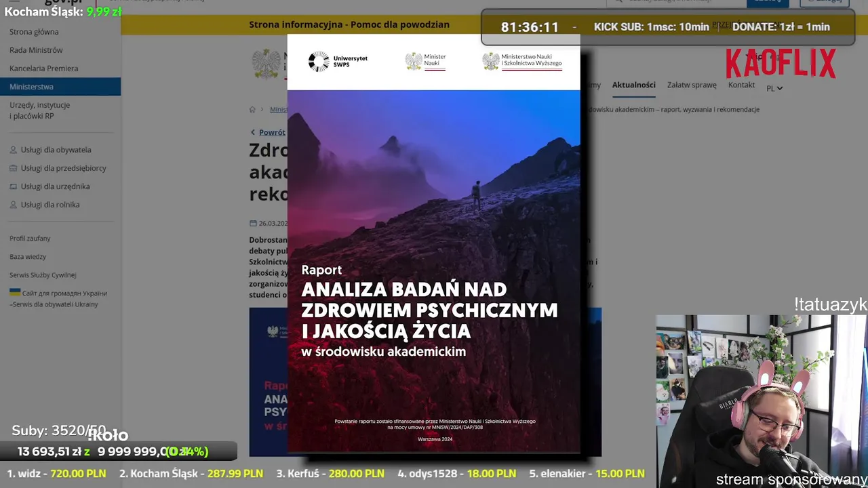The width and height of the screenshot is (868, 488).
Task: Click the Ministerstwo Nauki i Szkolnictwa Wyższego logo
Action: pos(522,62)
